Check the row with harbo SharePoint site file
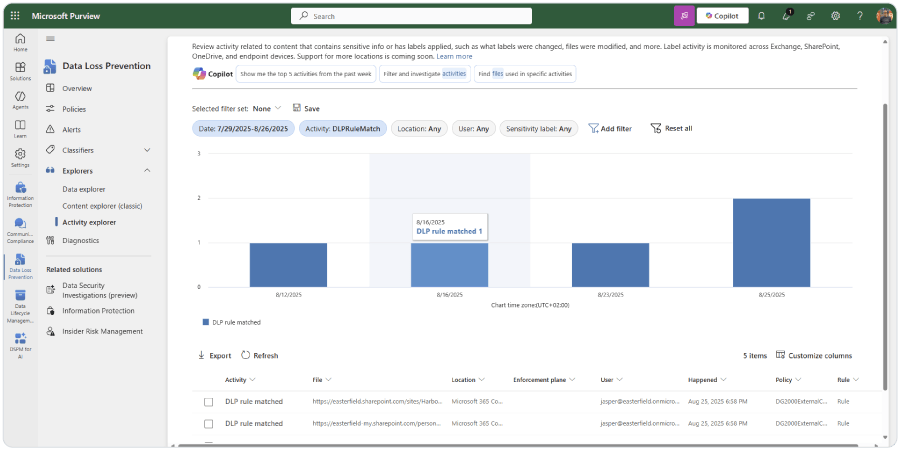The image size is (900, 452). click(208, 402)
